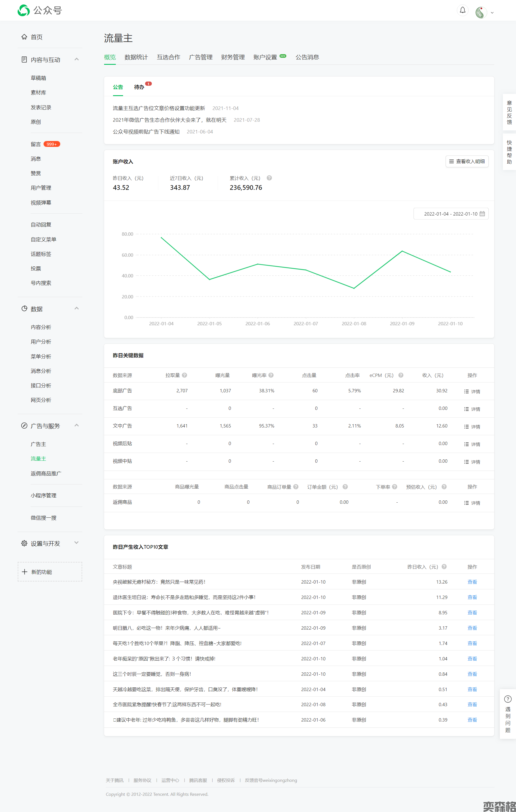The width and height of the screenshot is (516, 812).
Task: Click the help icon beside 拉取量
Action: [x=184, y=375]
